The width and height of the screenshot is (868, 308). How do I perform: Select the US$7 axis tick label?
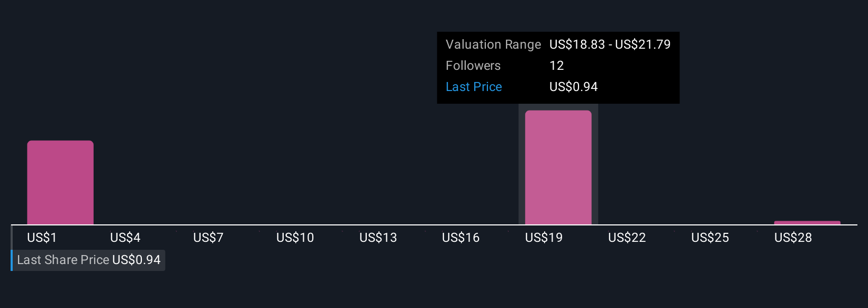[209, 238]
